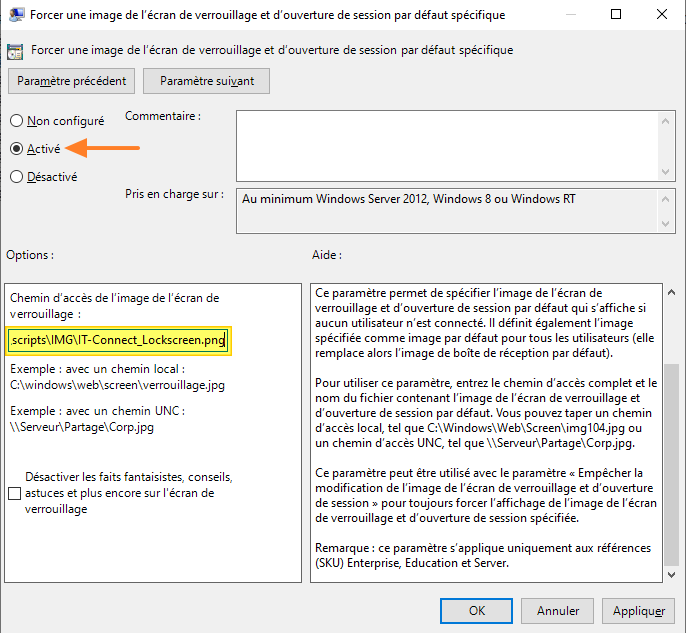Click the Aide panel scroll up arrow
This screenshot has width=686, height=633.
tap(672, 292)
